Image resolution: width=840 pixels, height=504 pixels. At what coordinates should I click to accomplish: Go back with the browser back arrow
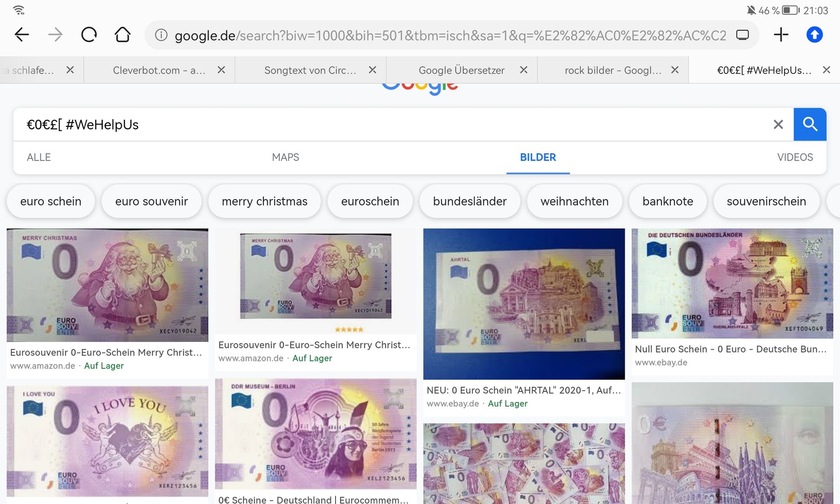[x=22, y=35]
